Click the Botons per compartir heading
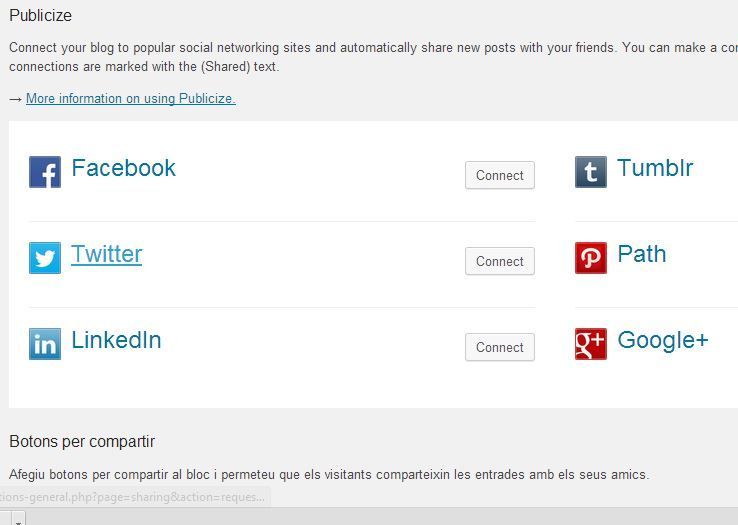 point(82,442)
